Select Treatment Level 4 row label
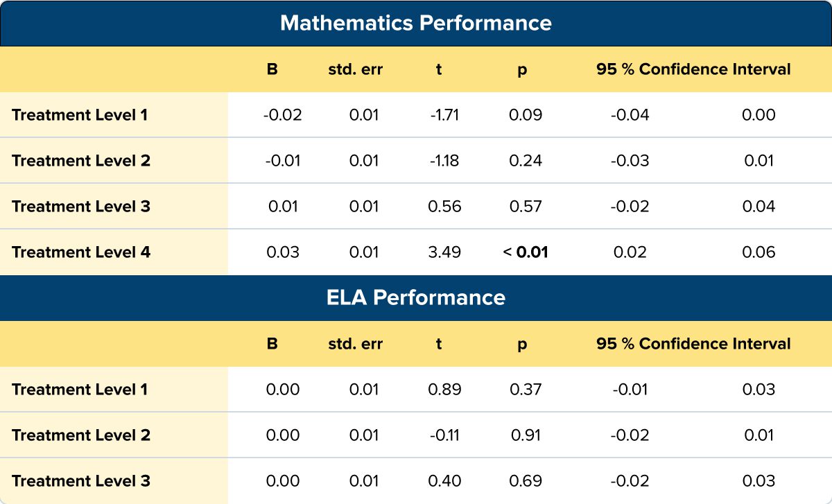 81,252
